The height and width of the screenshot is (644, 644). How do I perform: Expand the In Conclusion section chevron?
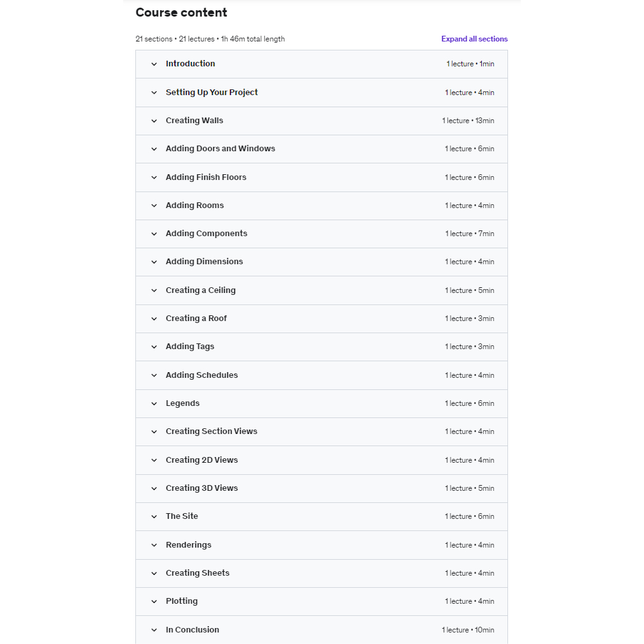[154, 630]
